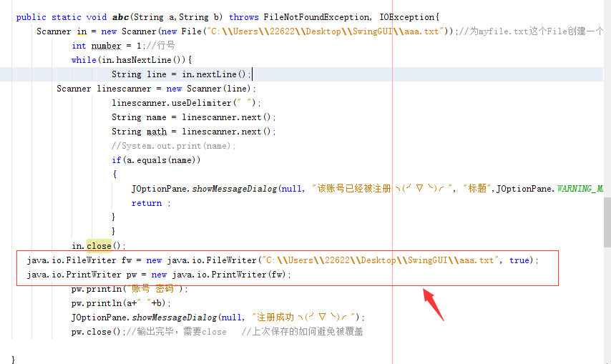
Task: Click the 'return ;' statement
Action: click(151, 203)
